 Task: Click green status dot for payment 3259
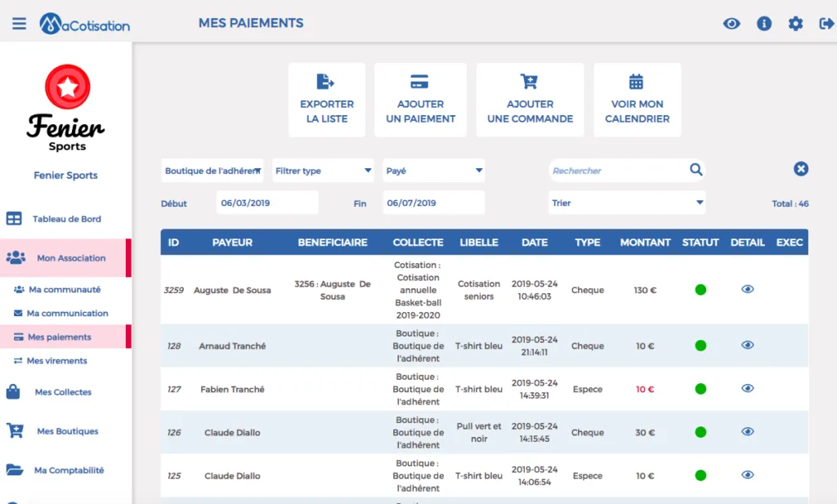click(x=700, y=290)
